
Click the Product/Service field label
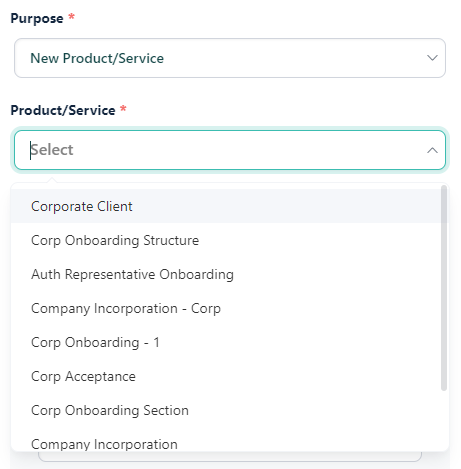63,110
